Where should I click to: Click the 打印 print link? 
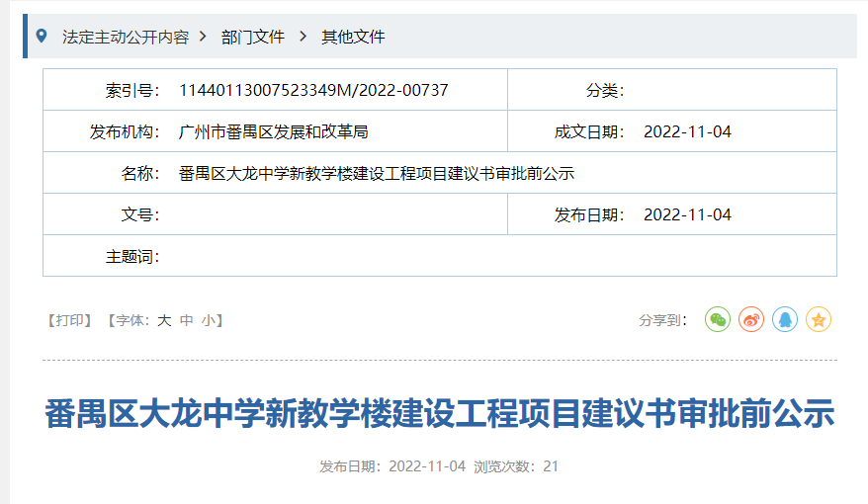(70, 320)
